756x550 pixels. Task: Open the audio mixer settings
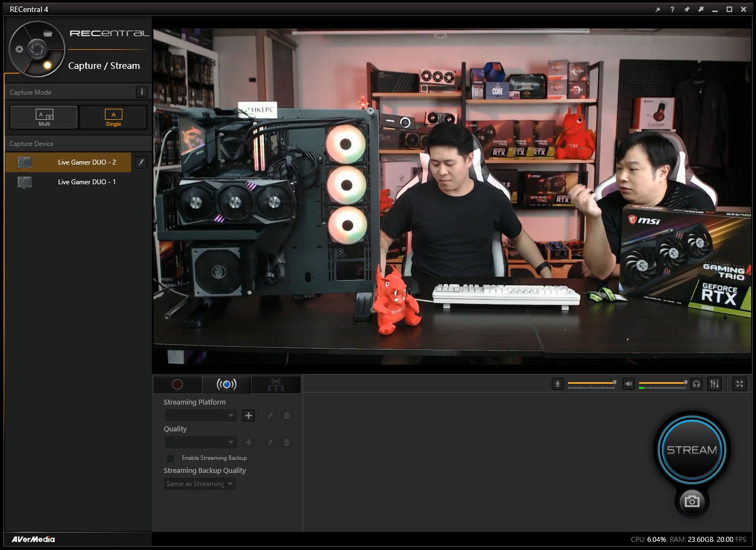point(714,384)
